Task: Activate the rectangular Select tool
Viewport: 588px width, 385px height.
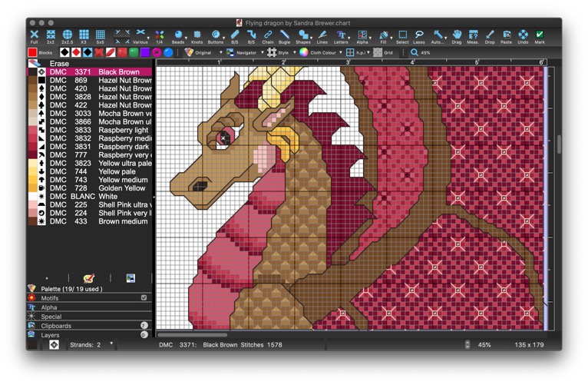Action: [402, 36]
